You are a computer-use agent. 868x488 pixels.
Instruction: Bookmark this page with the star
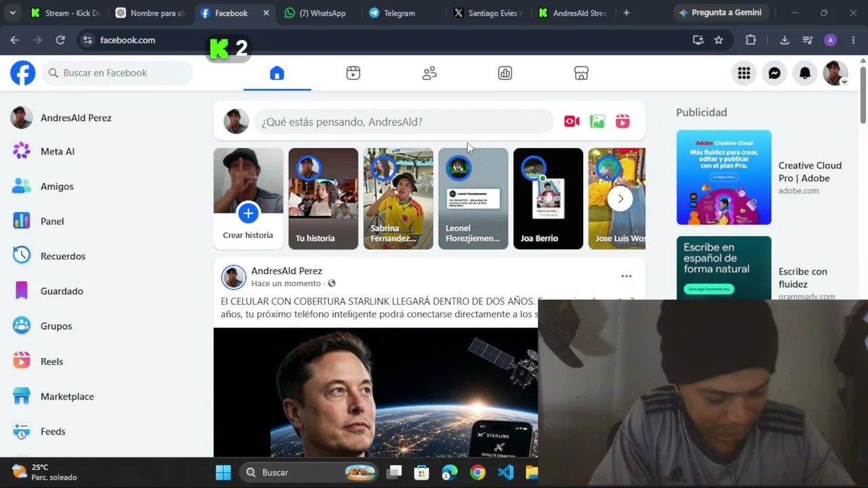(719, 40)
